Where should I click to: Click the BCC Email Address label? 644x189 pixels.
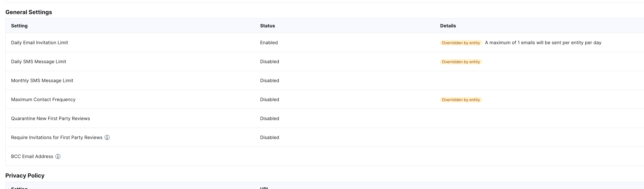click(x=32, y=156)
